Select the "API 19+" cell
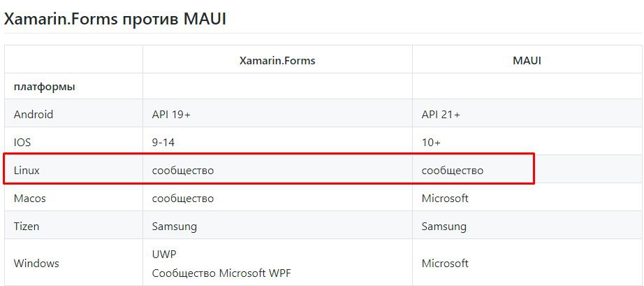 (171, 115)
